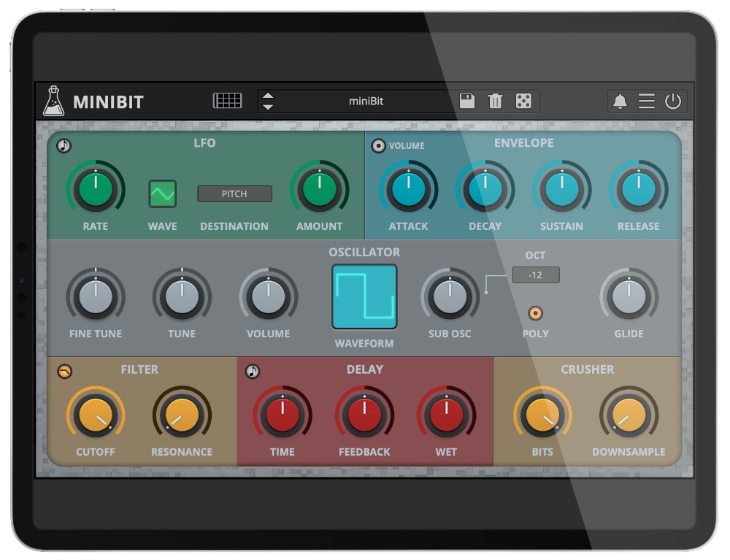Toggle delay tempo sync note icon
Screen dimensions: 730x560
click(253, 371)
